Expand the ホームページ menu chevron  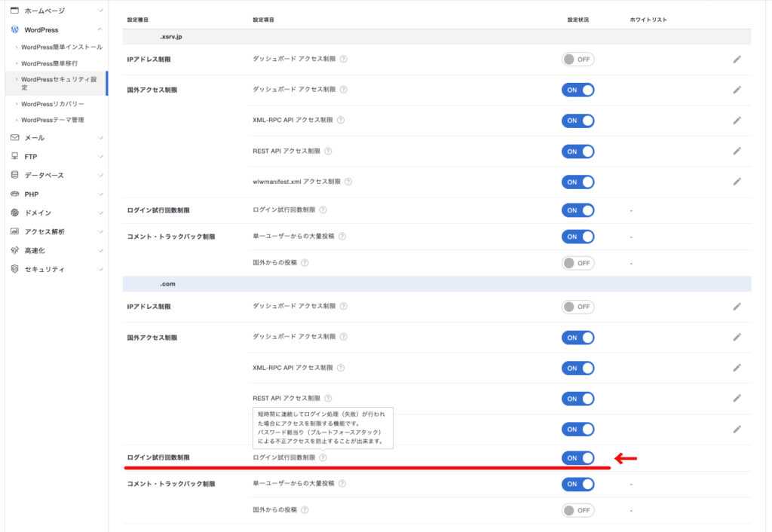(x=100, y=11)
